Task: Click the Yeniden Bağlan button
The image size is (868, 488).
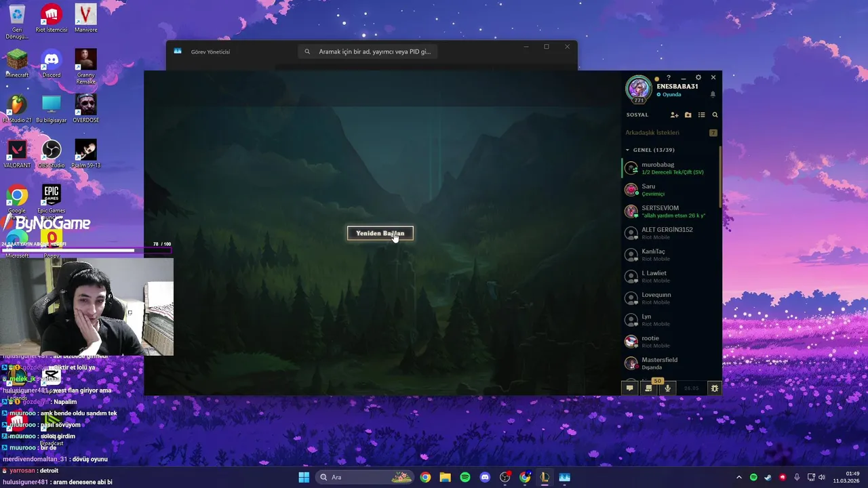Action: coord(380,233)
